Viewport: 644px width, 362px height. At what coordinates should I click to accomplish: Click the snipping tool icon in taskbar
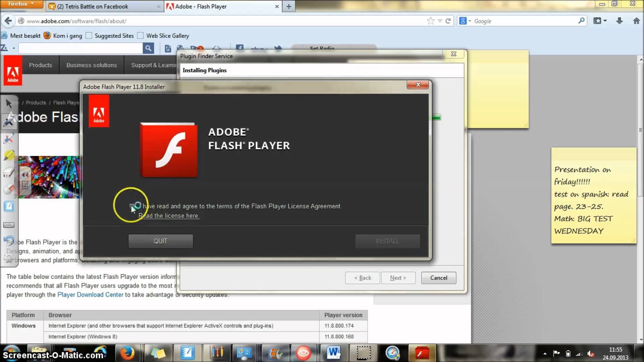(363, 352)
